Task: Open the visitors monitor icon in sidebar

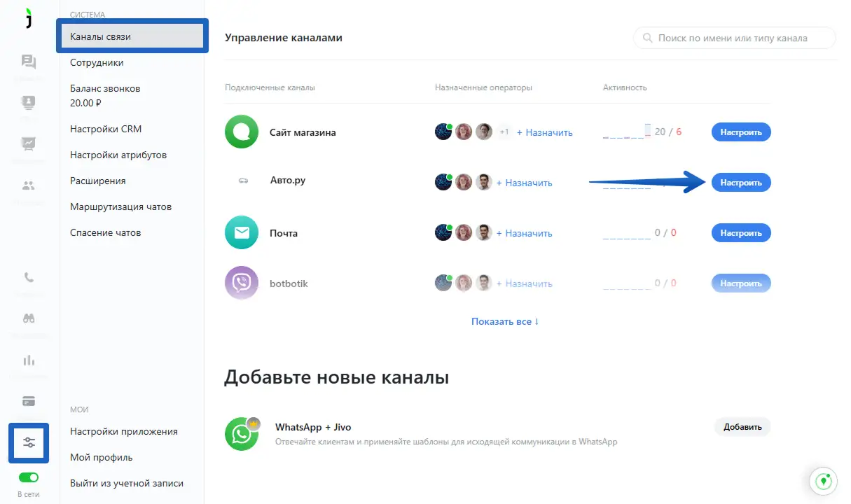Action: [29, 103]
